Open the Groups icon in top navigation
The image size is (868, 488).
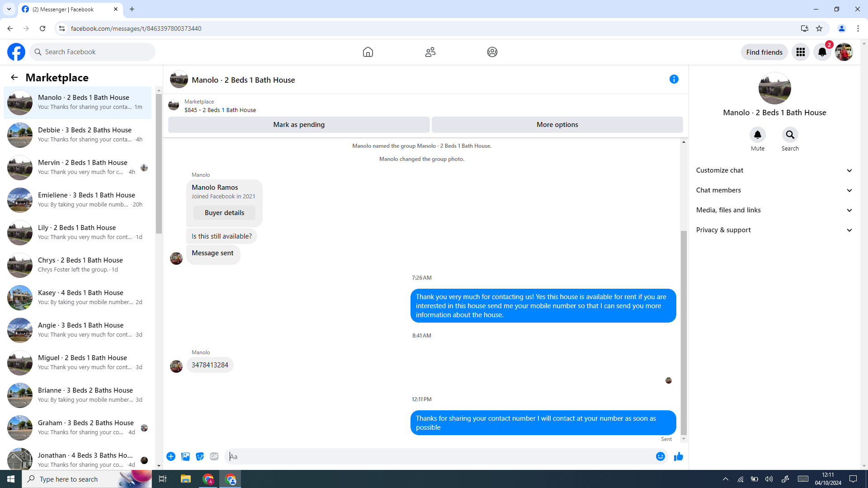492,52
